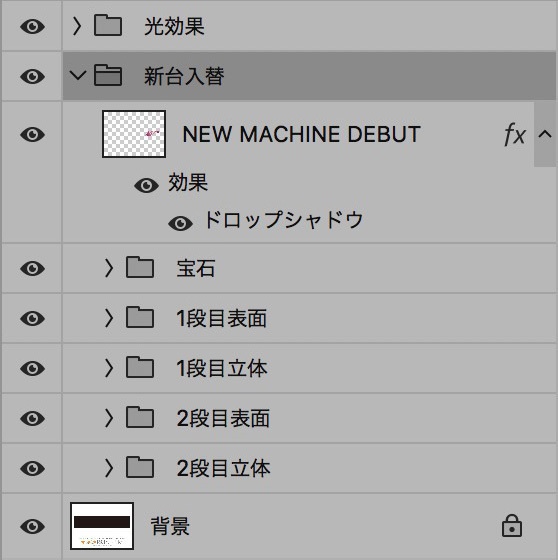Select the 2段目立体 group name

pyautogui.click(x=223, y=468)
